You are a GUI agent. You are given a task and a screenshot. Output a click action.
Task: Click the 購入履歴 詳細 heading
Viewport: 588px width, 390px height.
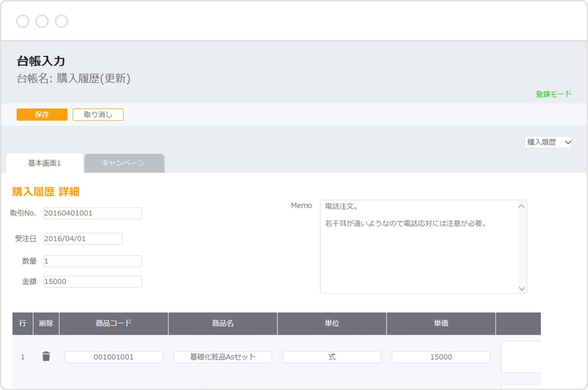46,192
